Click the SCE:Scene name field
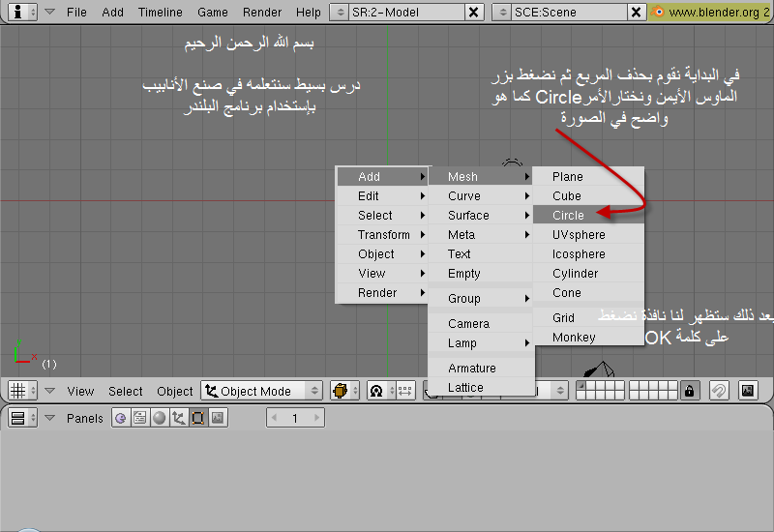774x532 pixels. click(570, 13)
